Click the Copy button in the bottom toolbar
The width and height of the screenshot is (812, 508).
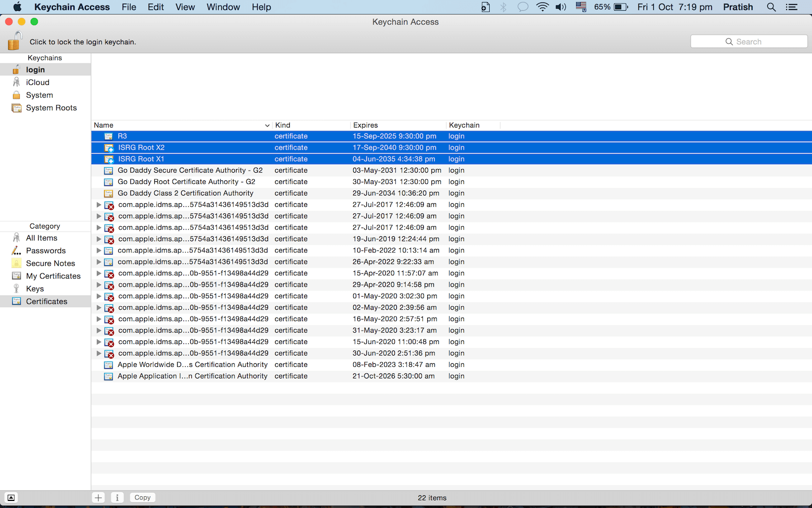[x=142, y=497]
